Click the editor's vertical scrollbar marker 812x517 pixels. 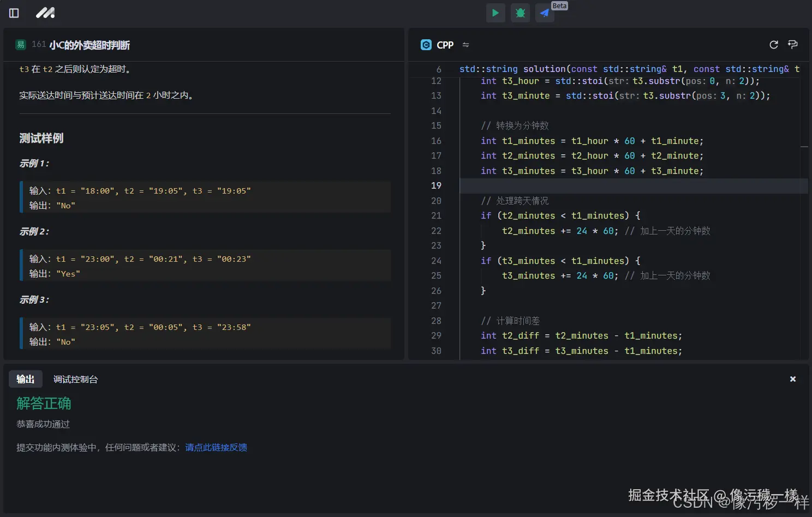pyautogui.click(x=804, y=147)
